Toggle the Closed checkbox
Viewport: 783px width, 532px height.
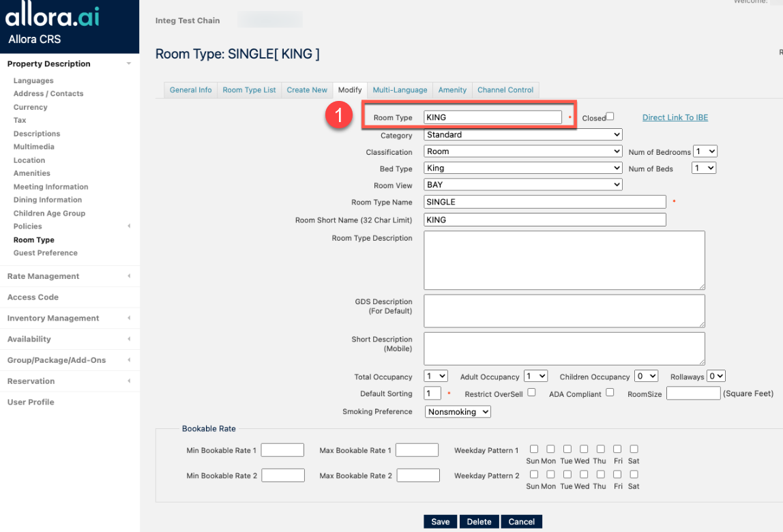point(610,117)
